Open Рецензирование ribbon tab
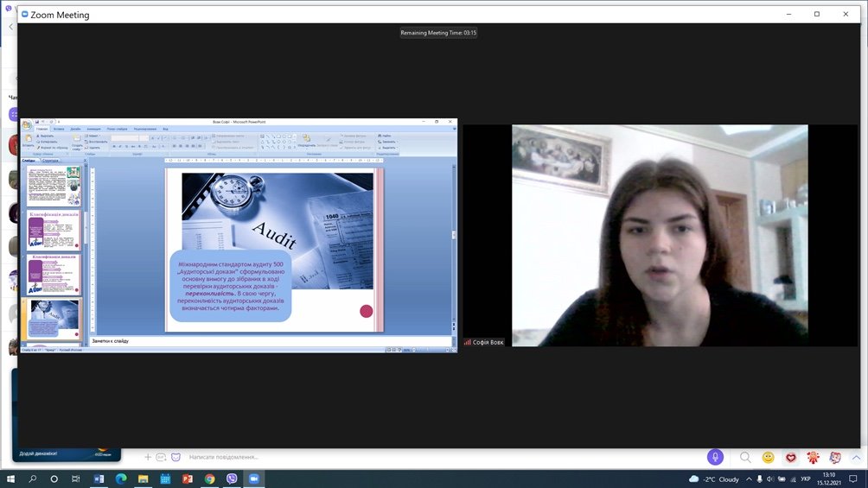The width and height of the screenshot is (868, 488). 145,129
